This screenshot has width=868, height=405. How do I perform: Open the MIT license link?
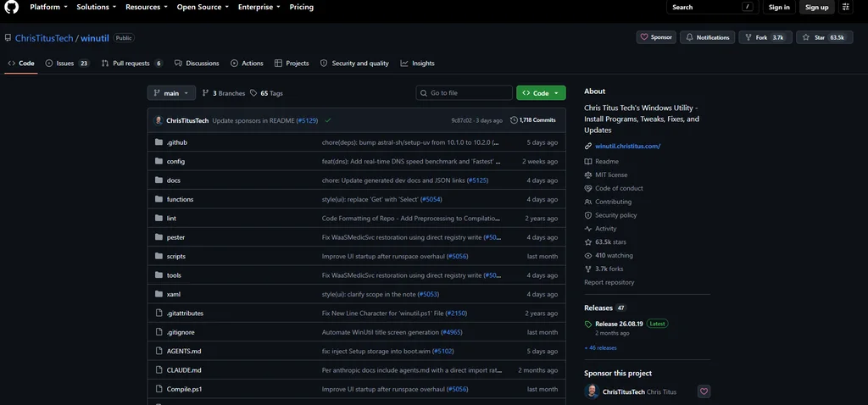tap(611, 175)
